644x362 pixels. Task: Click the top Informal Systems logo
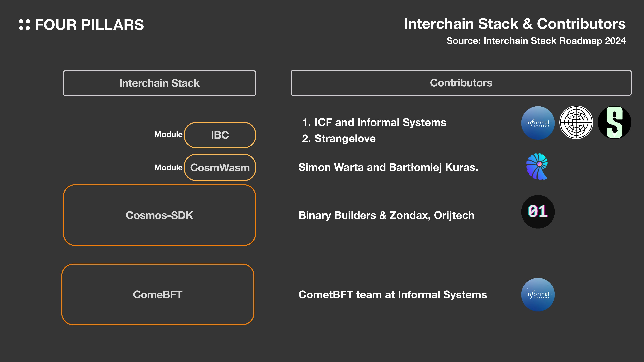(x=538, y=123)
